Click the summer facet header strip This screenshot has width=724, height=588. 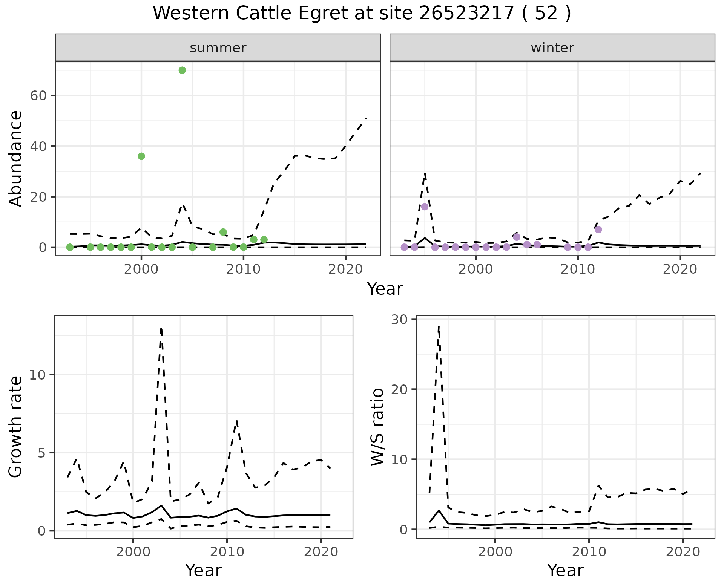point(218,48)
